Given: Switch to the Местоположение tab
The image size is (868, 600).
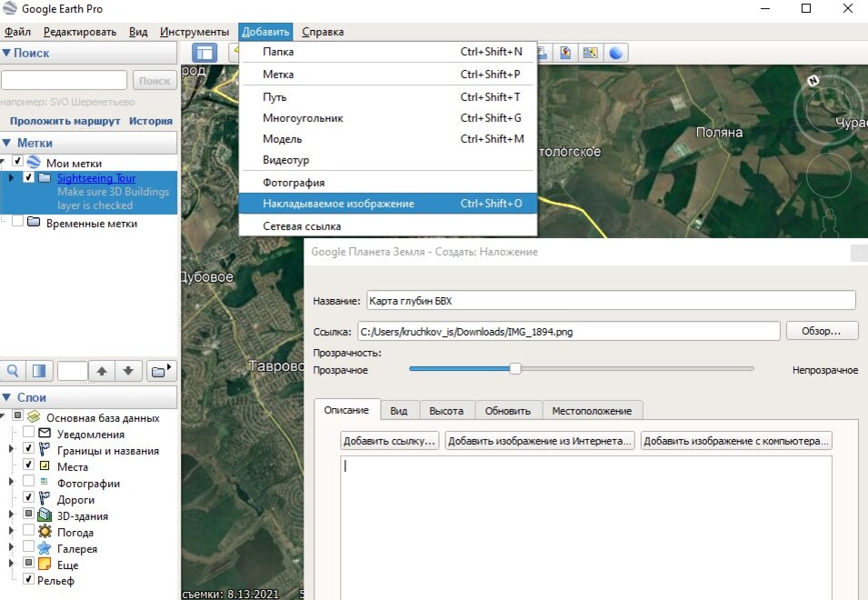Looking at the screenshot, I should point(592,411).
